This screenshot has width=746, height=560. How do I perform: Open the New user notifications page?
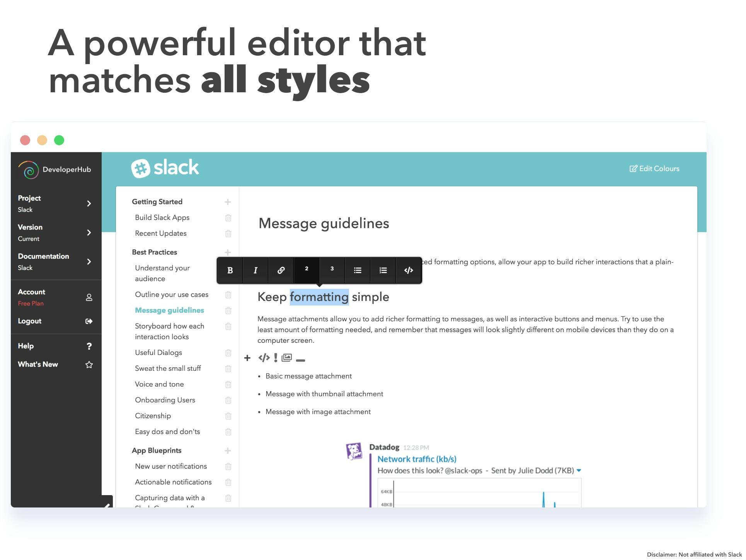point(171,466)
